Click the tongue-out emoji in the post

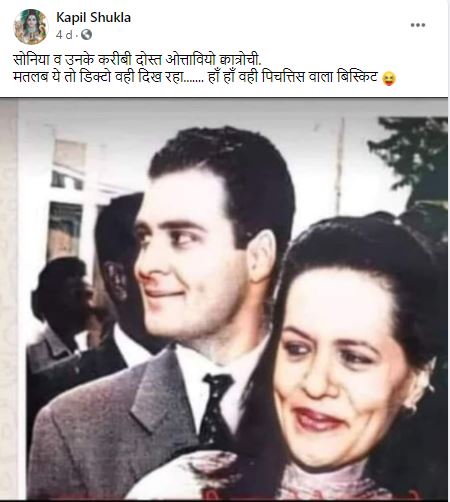[x=389, y=78]
